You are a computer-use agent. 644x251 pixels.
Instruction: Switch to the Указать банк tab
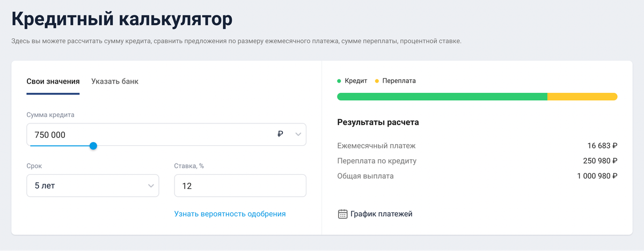point(115,82)
